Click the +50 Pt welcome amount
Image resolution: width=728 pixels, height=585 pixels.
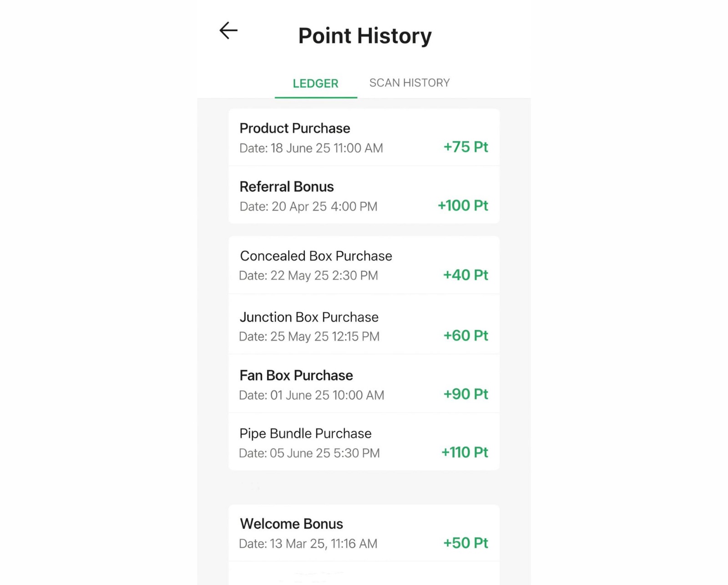coord(465,543)
